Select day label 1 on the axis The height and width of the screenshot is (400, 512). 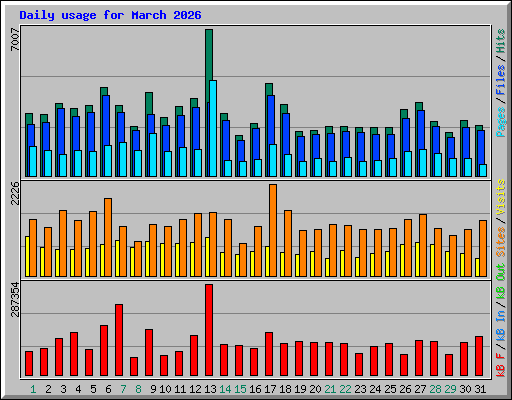pos(33,389)
